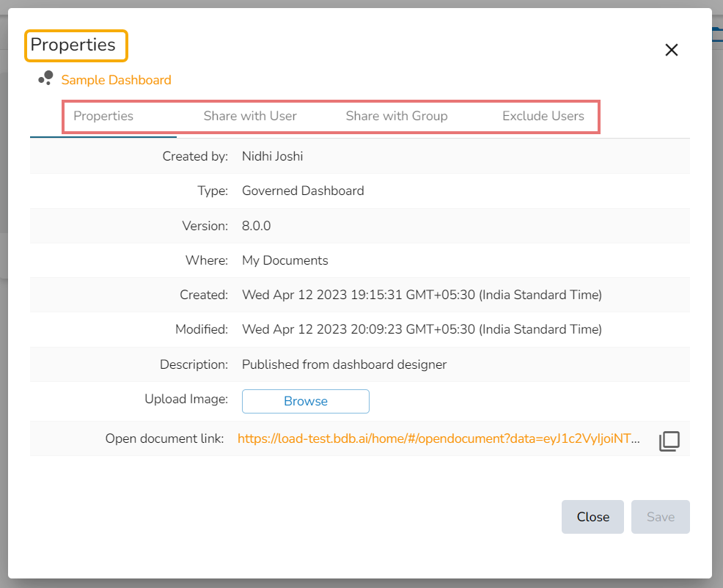The height and width of the screenshot is (588, 723).
Task: Switch to the Share with Group tab
Action: pos(396,116)
